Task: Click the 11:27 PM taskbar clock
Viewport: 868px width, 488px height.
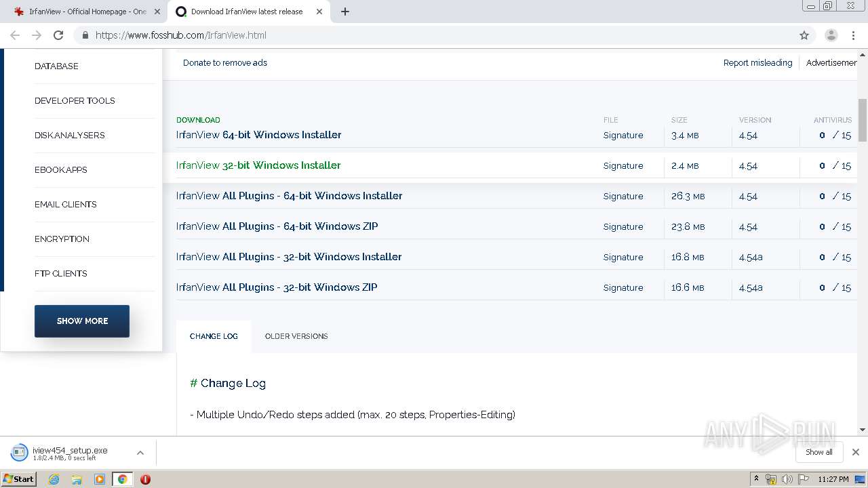Action: coord(833,479)
